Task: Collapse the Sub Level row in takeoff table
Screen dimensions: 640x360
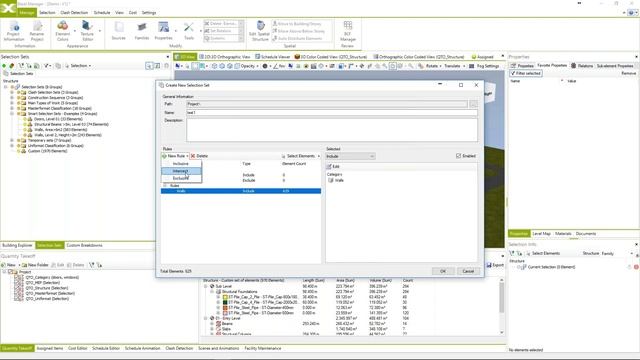Action: [206, 287]
